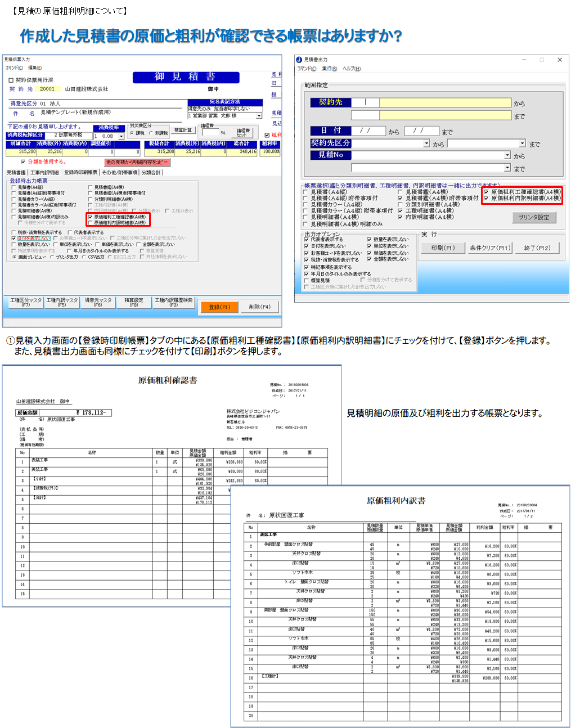Click 他の見積から明細内容をコピー button
The image size is (571, 728).
coord(137,162)
